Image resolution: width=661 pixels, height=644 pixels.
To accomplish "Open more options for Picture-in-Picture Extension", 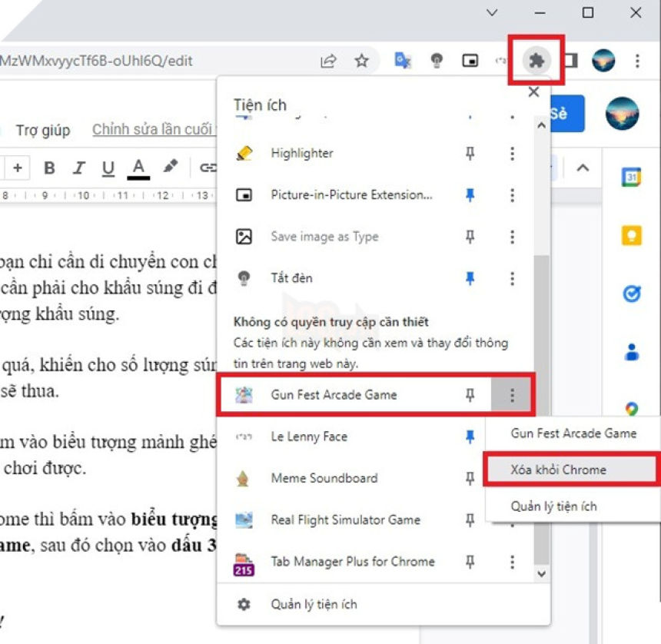I will [512, 195].
